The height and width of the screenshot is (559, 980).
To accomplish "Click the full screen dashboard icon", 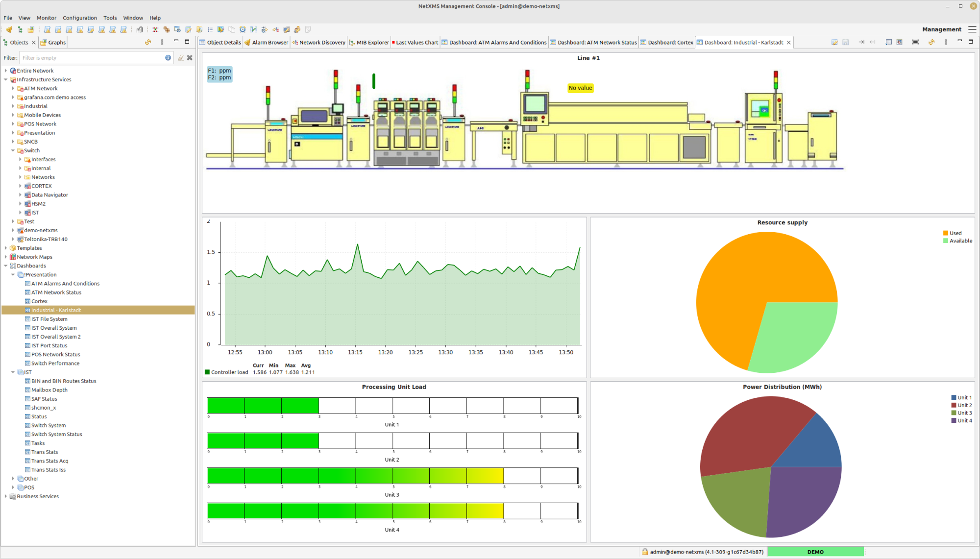I will click(x=915, y=42).
